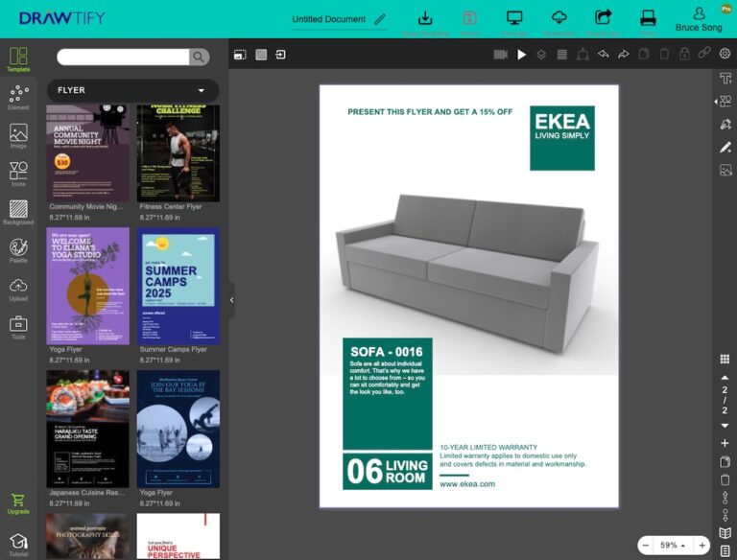Expand the FLYER category dropdown
The width and height of the screenshot is (737, 560).
(x=132, y=90)
